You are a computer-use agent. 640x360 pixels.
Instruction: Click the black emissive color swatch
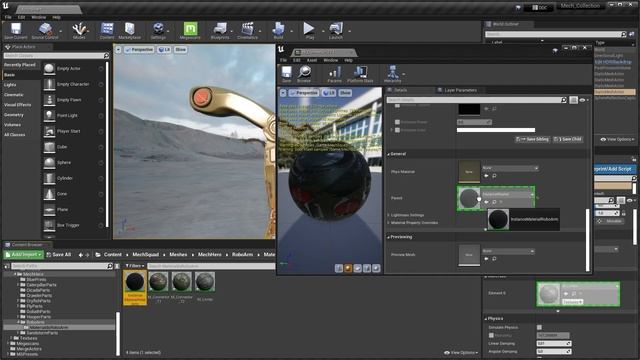coord(469,109)
